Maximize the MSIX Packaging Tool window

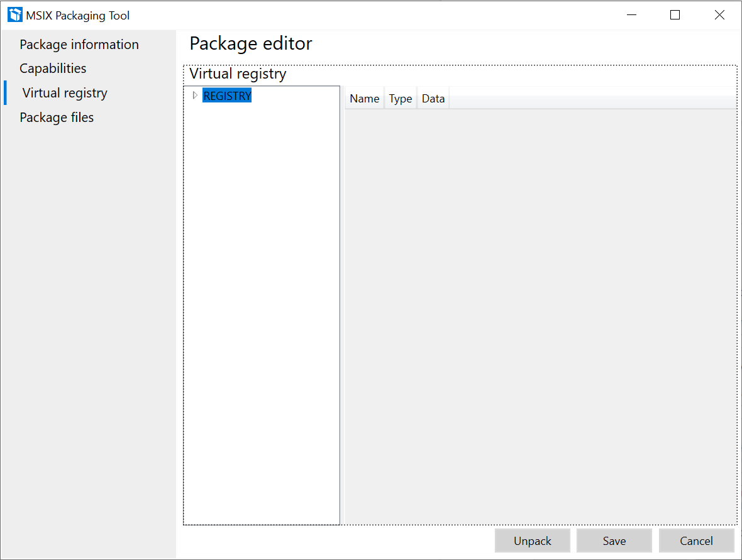point(675,15)
